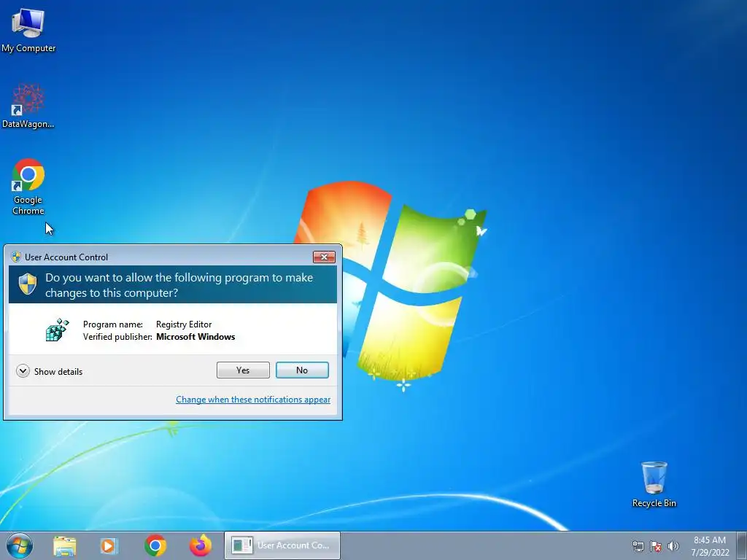Click the Windows Start orb
Viewport: 747px width, 560px height.
20,545
